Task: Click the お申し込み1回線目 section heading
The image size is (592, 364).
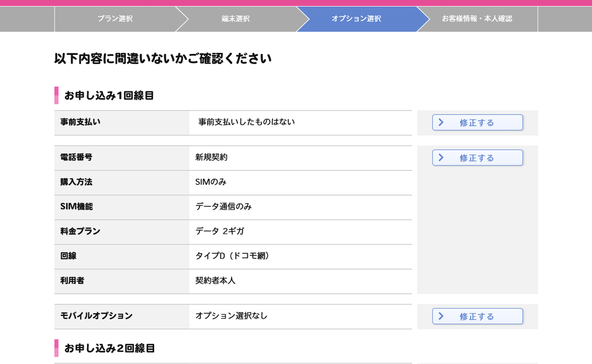Action: tap(109, 96)
